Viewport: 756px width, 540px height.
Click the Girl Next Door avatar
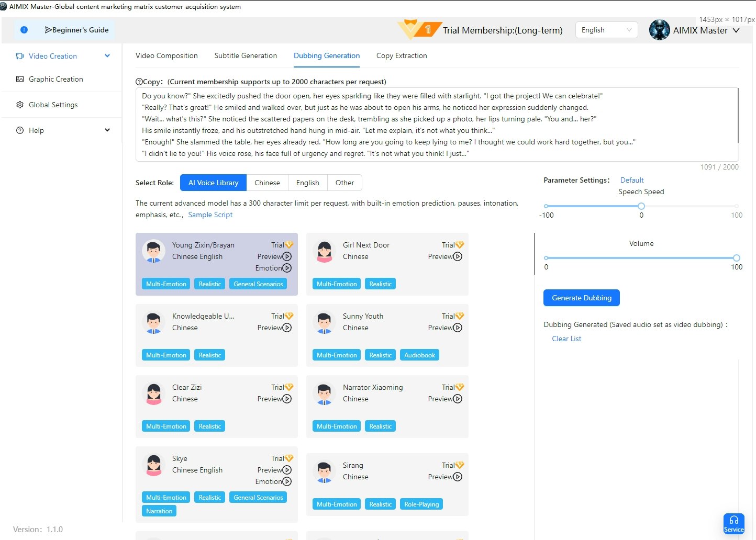pyautogui.click(x=324, y=251)
